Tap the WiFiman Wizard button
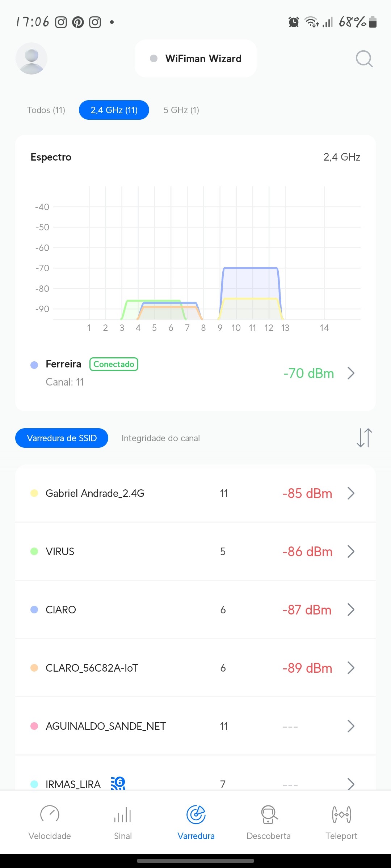The width and height of the screenshot is (391, 868). coord(195,59)
